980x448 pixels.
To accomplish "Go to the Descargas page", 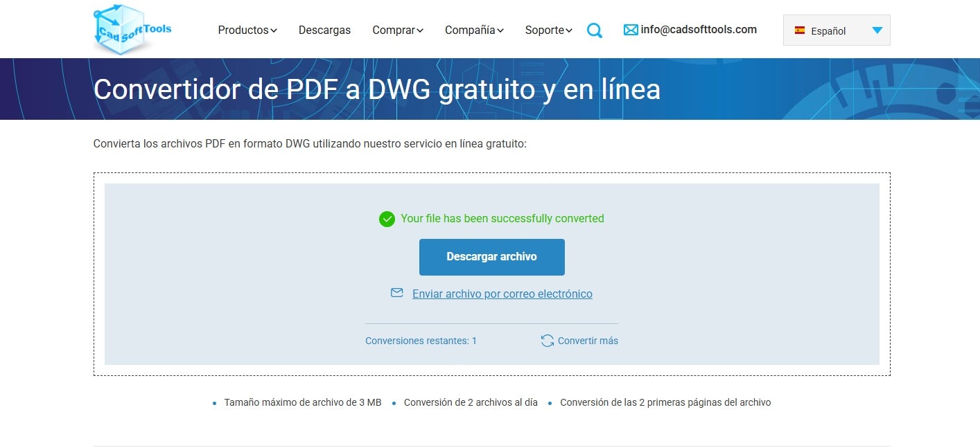I will coord(324,30).
